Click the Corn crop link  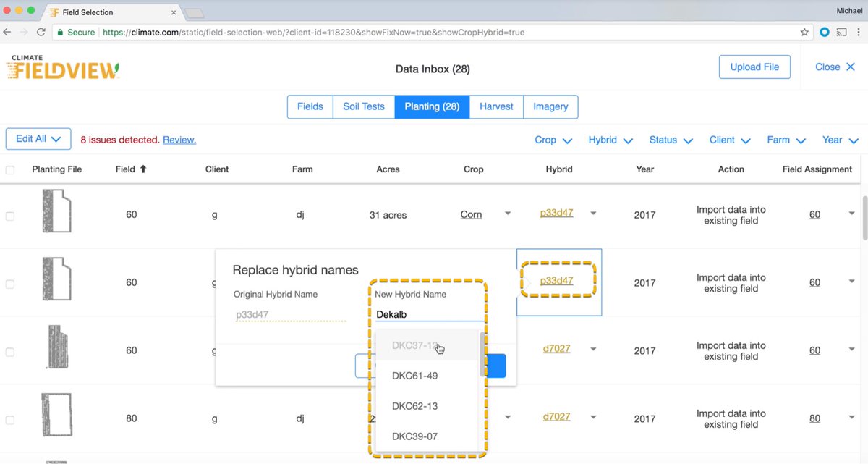tap(471, 214)
